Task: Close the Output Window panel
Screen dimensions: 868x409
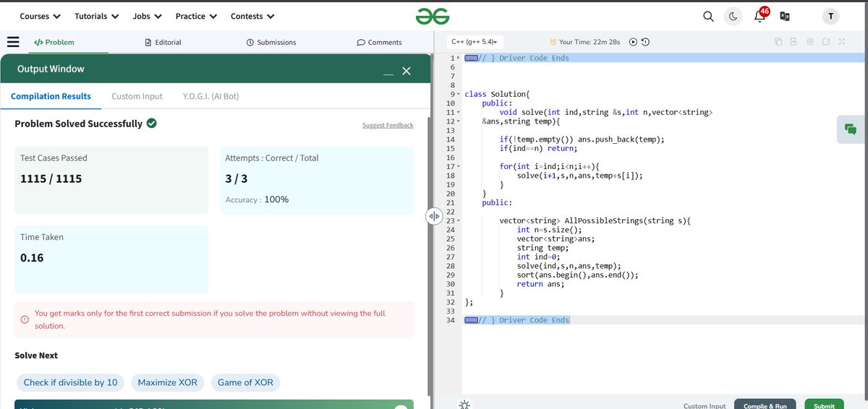Action: [x=407, y=70]
